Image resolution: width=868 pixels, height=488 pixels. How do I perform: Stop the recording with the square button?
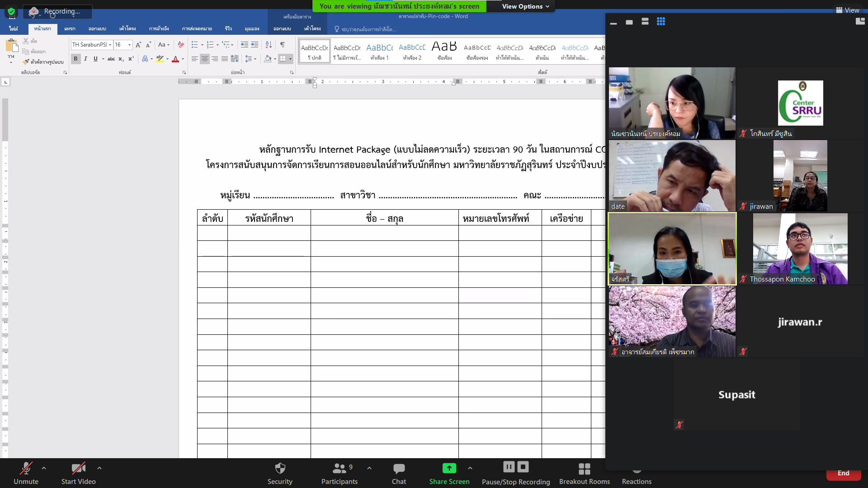tap(523, 467)
